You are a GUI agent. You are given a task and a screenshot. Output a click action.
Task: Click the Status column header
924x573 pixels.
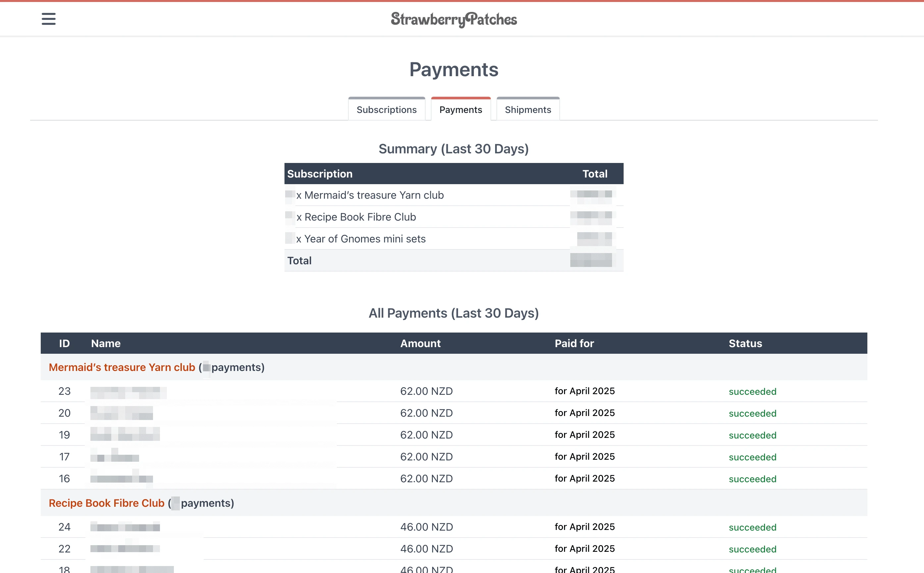coord(745,343)
